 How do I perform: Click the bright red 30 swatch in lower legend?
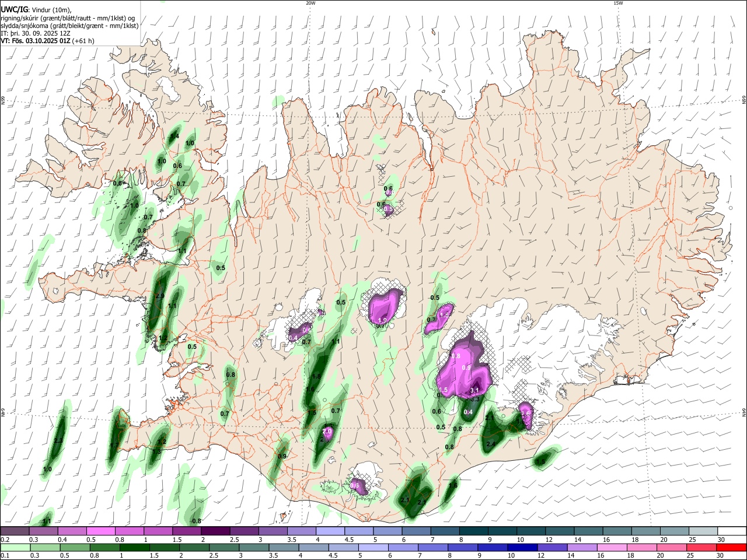coord(731,547)
